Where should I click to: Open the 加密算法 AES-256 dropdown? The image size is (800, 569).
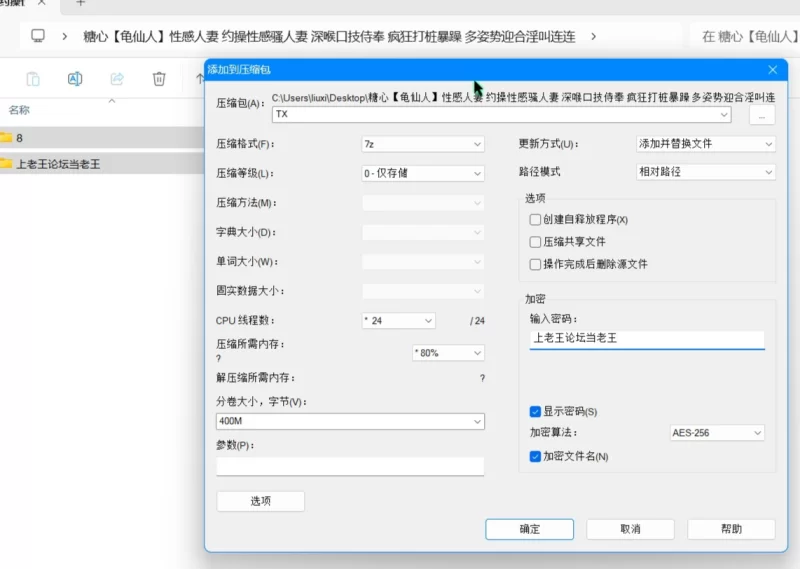point(717,433)
